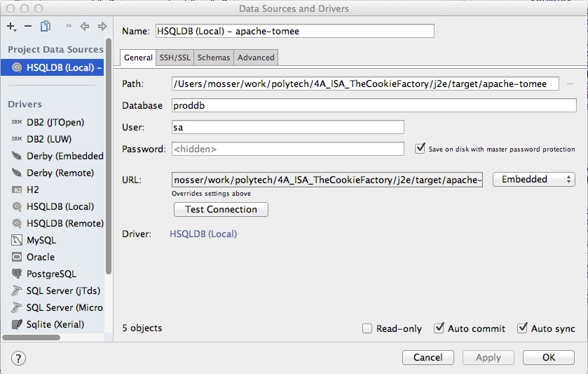Viewport: 588px width, 374px height.
Task: Select Sqlite (Xerial) driver label
Action: point(55,324)
